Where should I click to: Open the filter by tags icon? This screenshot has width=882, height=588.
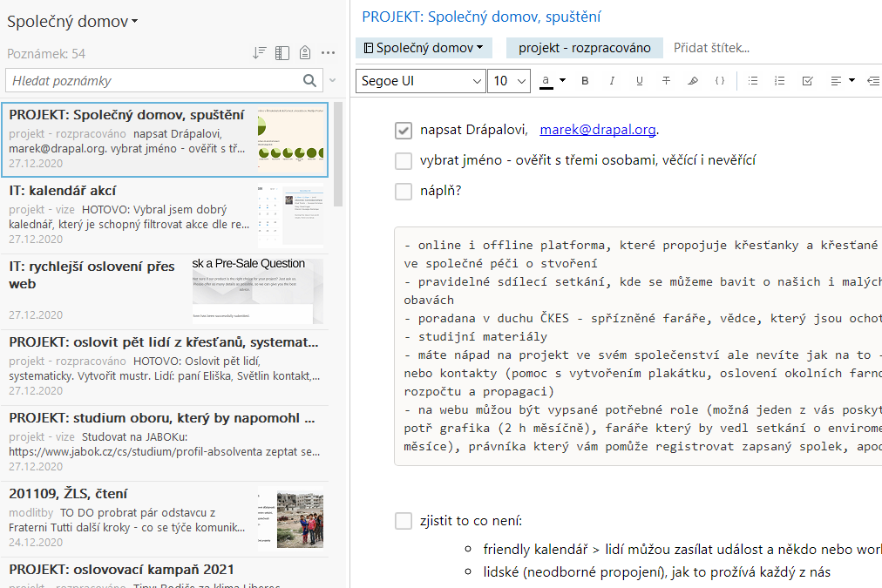coord(305,53)
